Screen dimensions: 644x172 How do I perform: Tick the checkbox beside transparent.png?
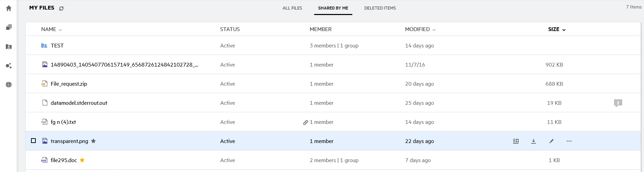click(x=33, y=141)
